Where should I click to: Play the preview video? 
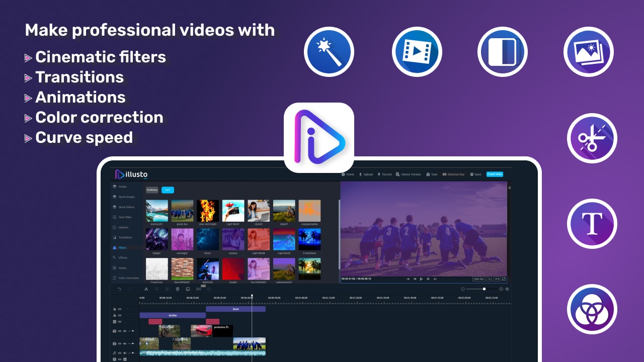[422, 279]
